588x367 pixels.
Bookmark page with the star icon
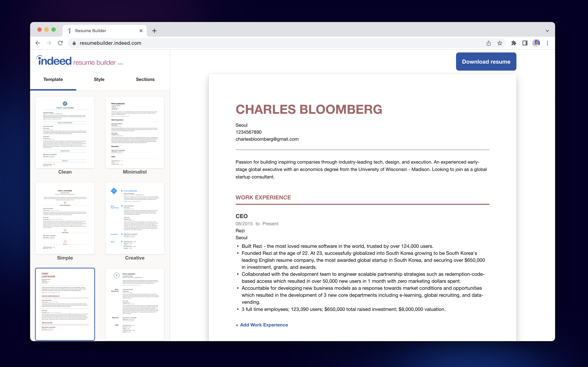point(500,43)
